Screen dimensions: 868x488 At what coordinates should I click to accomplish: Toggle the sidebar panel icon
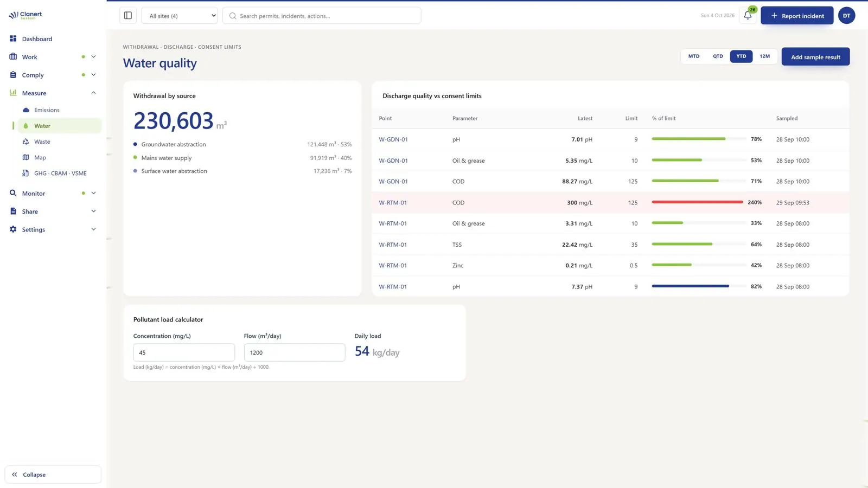pos(128,16)
